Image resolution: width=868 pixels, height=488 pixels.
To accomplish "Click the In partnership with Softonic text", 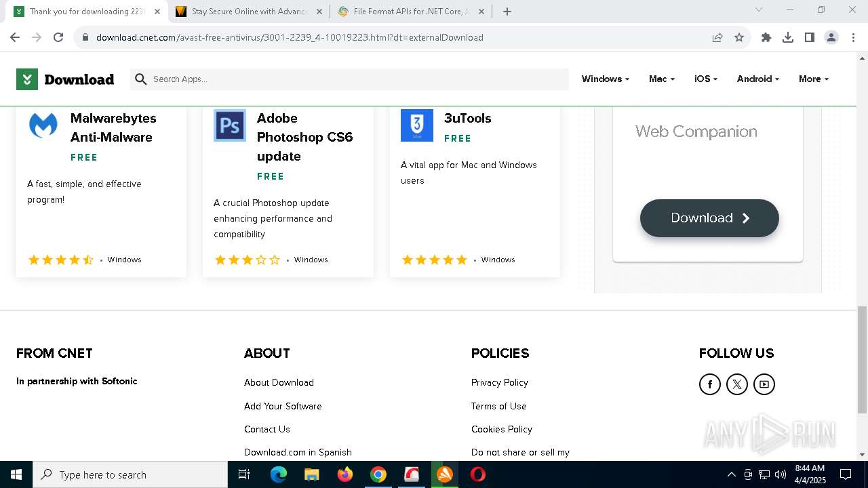I will [x=77, y=381].
